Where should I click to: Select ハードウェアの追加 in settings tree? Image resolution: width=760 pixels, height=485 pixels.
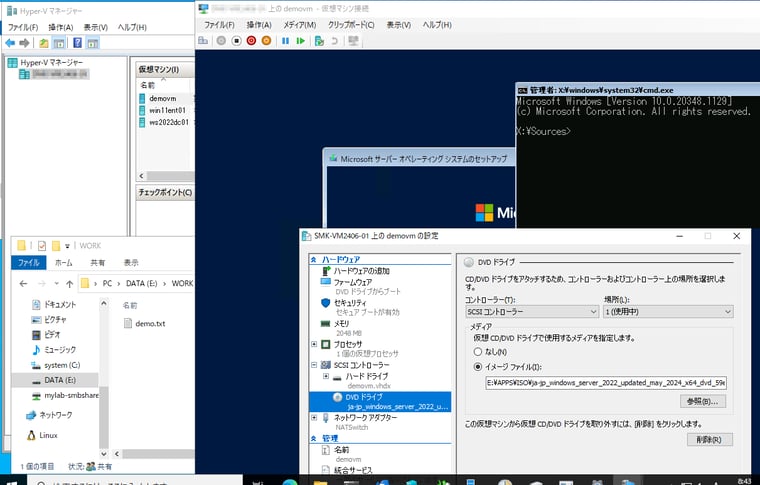(x=361, y=271)
